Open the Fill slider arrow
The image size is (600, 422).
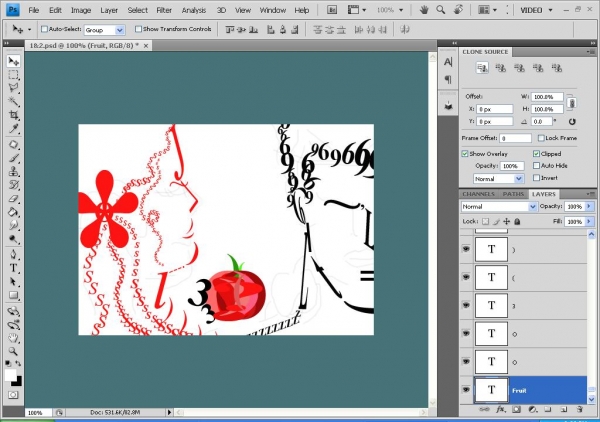point(589,222)
